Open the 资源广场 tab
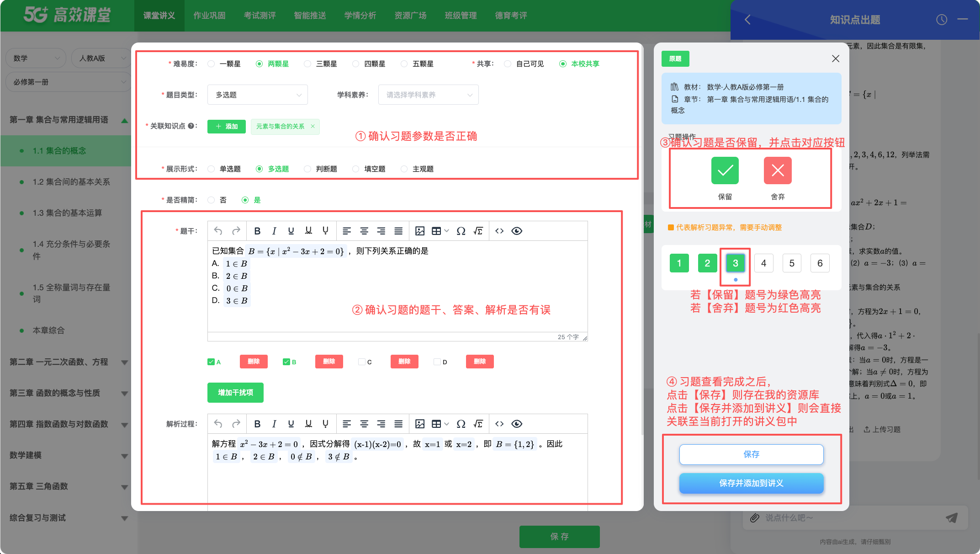Image resolution: width=980 pixels, height=554 pixels. tap(410, 16)
